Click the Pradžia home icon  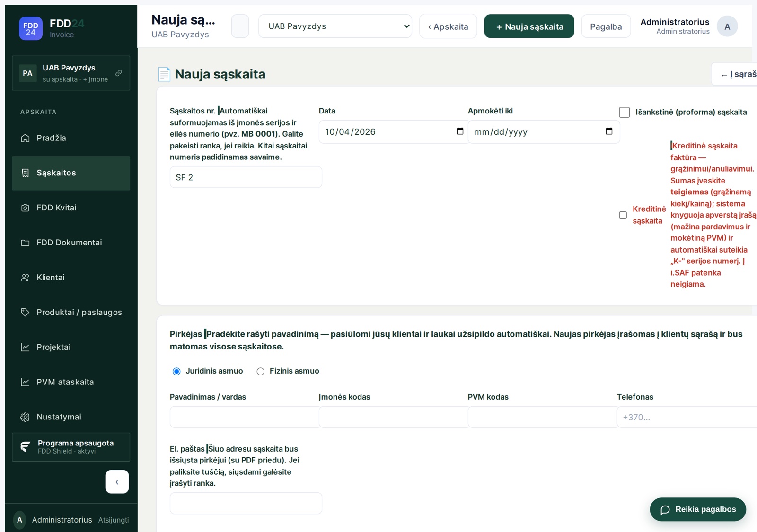point(25,138)
